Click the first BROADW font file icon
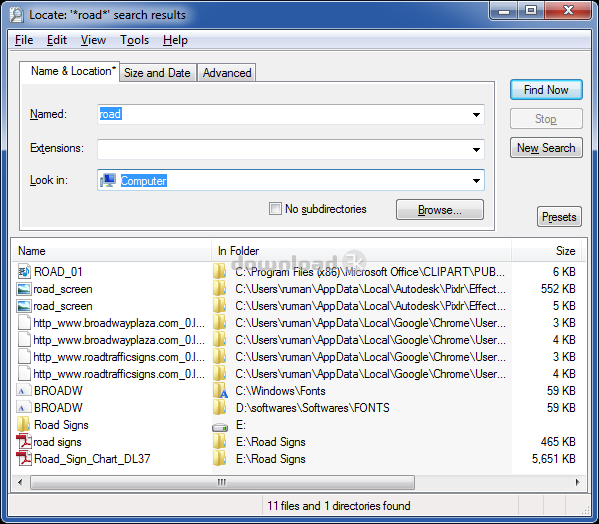 point(22,391)
